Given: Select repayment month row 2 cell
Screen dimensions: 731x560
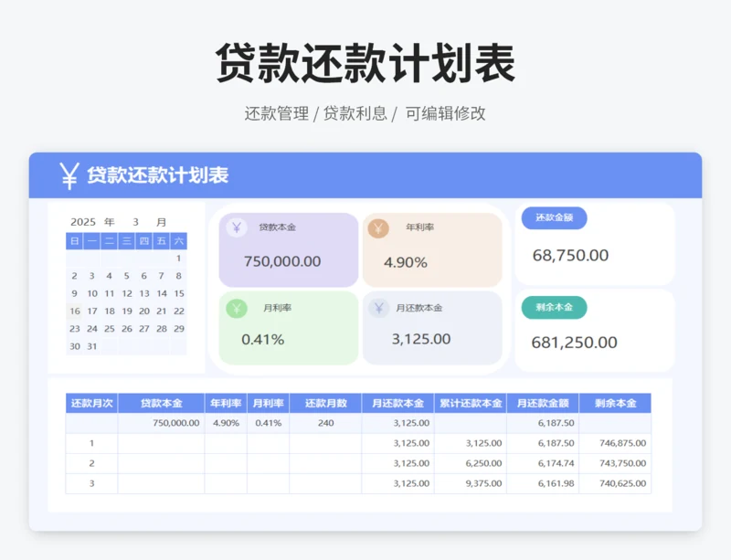Looking at the screenshot, I should pos(92,463).
